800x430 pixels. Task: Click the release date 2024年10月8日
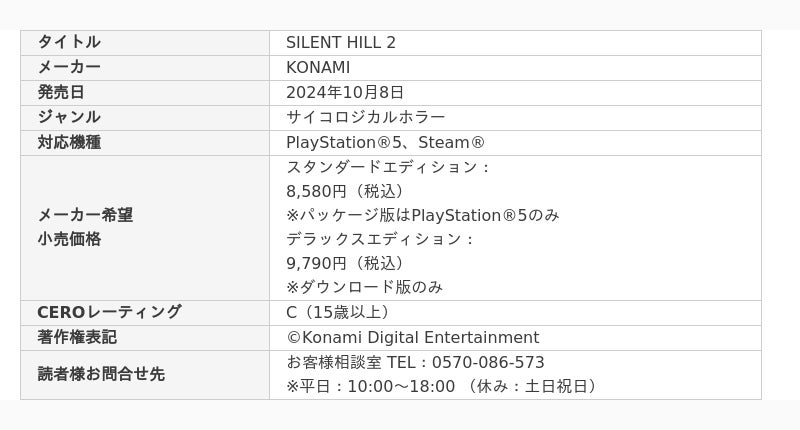(347, 92)
